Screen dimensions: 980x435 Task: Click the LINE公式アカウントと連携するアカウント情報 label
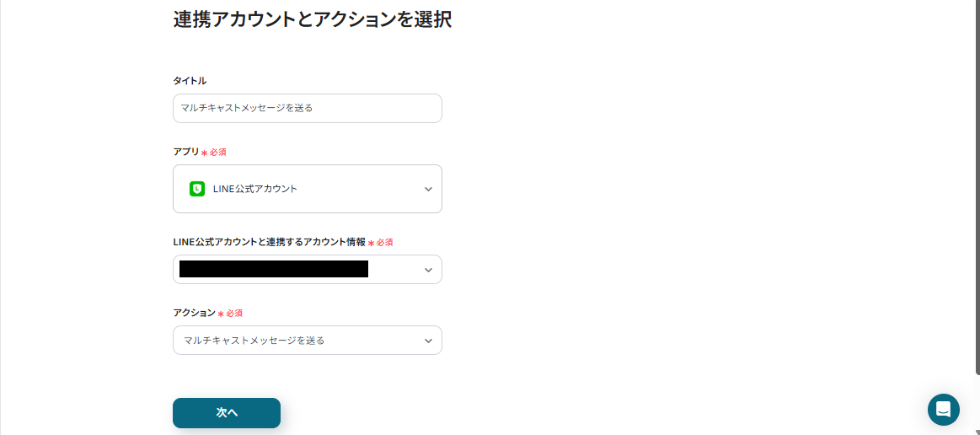(269, 242)
